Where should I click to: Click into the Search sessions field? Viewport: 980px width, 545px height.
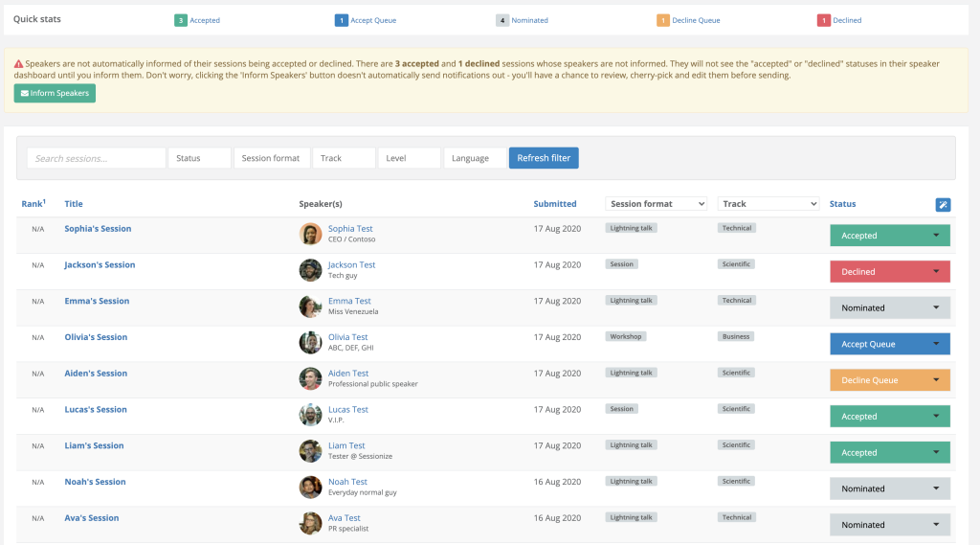[96, 158]
